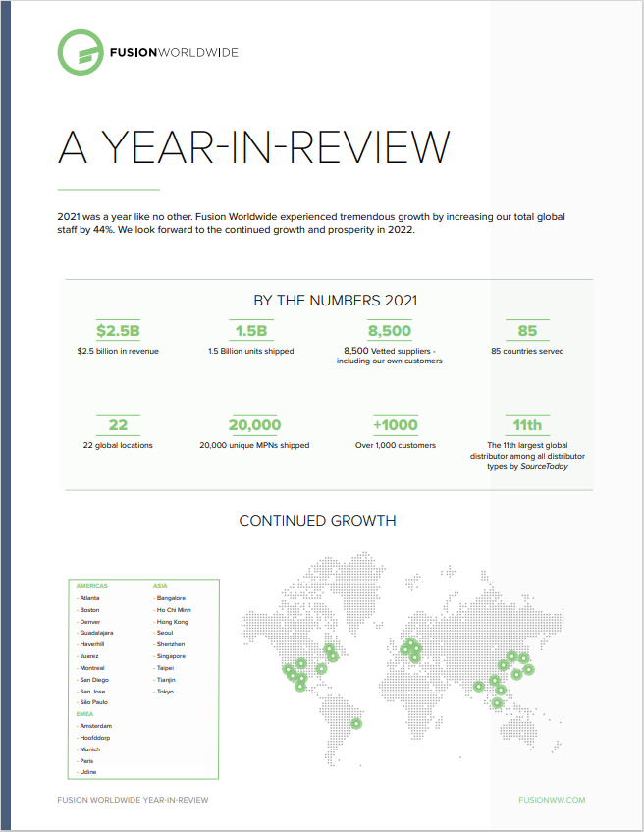This screenshot has height=832, width=644.
Task: Click the green 11th figure
Action: pyautogui.click(x=527, y=425)
